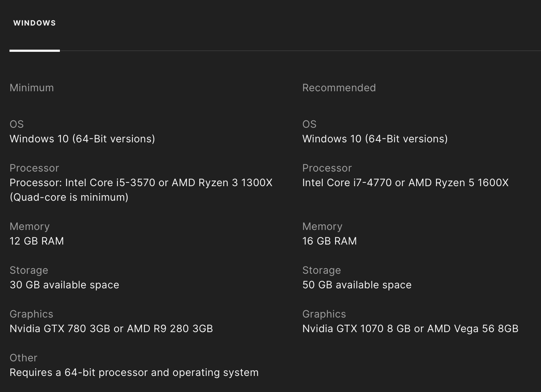The height and width of the screenshot is (392, 541).
Task: Click the 16 GB RAM value
Action: pos(329,241)
